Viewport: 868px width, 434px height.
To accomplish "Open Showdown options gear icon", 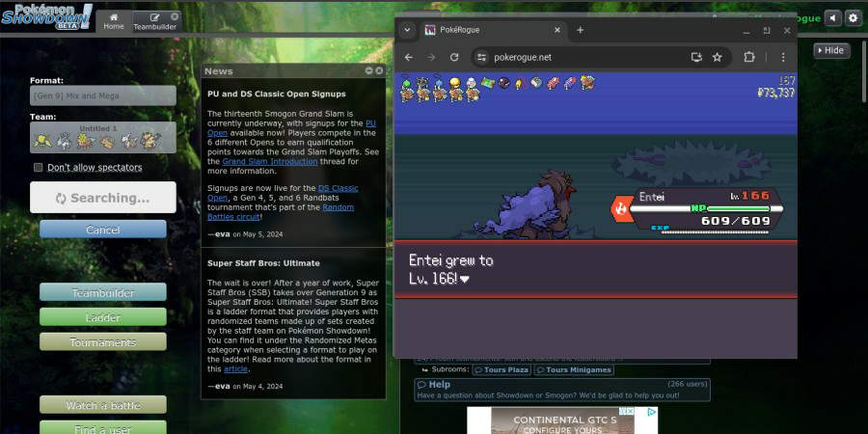I will tap(854, 18).
